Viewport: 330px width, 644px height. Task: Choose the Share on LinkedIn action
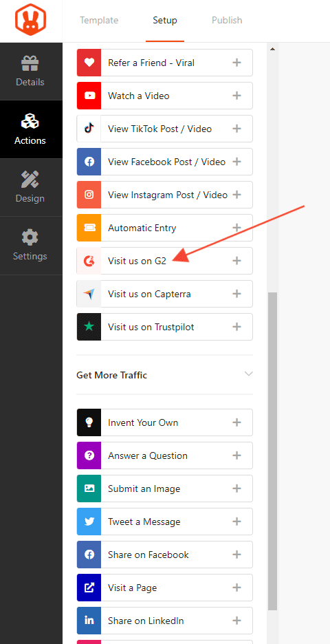[164, 621]
